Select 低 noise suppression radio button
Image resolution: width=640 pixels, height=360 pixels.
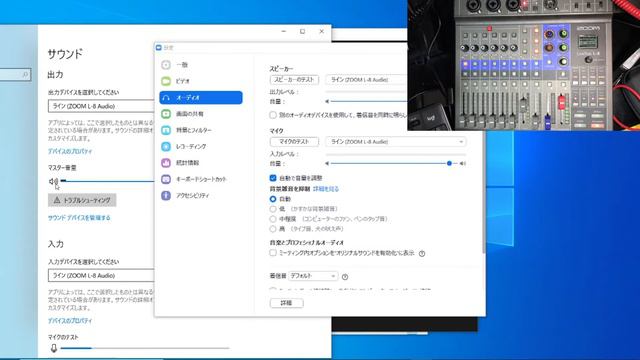coord(273,209)
